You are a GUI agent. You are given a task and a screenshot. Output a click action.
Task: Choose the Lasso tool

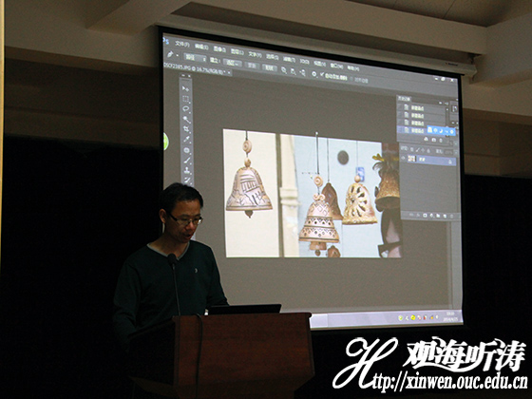click(x=186, y=109)
